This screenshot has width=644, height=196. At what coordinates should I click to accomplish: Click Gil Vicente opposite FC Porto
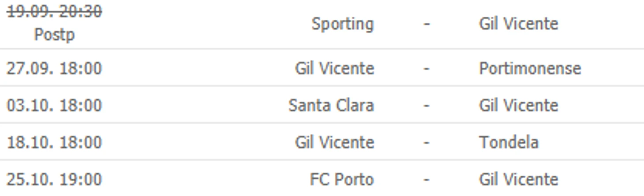(518, 179)
